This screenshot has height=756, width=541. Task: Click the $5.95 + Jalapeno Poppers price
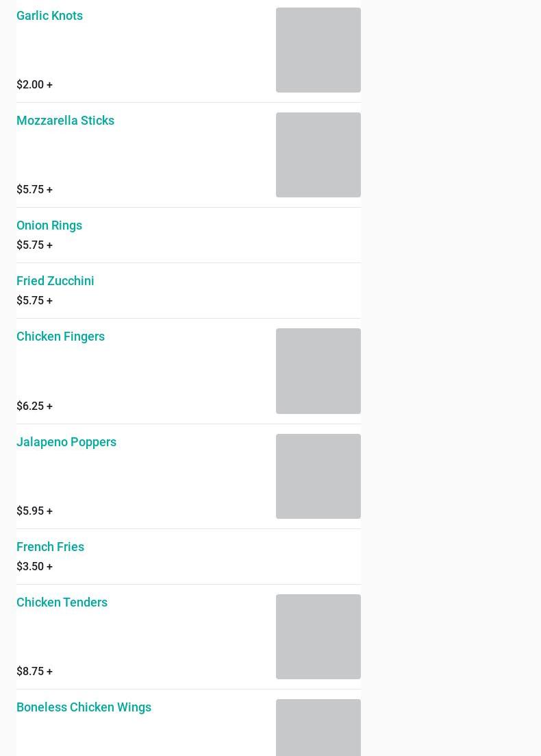pos(35,511)
